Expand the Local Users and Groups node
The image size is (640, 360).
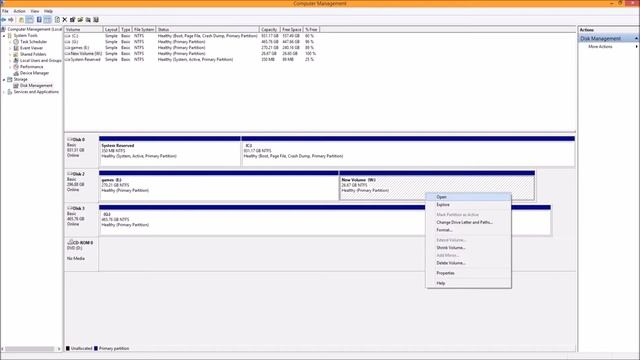[x=10, y=60]
